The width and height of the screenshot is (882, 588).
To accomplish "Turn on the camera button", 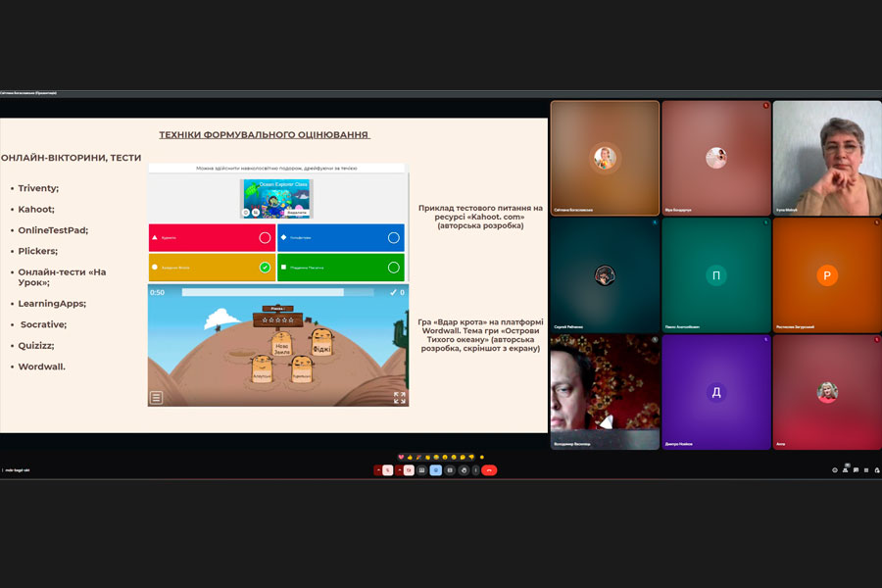I will tap(409, 470).
